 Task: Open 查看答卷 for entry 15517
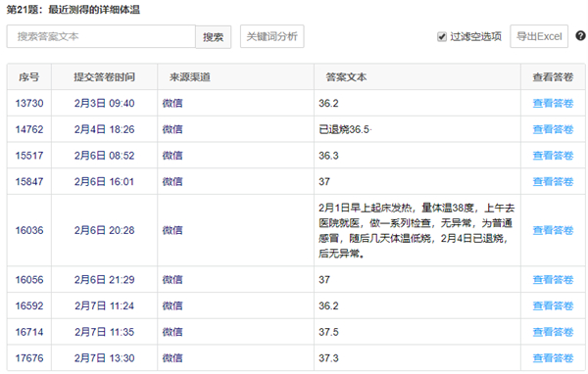tap(553, 156)
